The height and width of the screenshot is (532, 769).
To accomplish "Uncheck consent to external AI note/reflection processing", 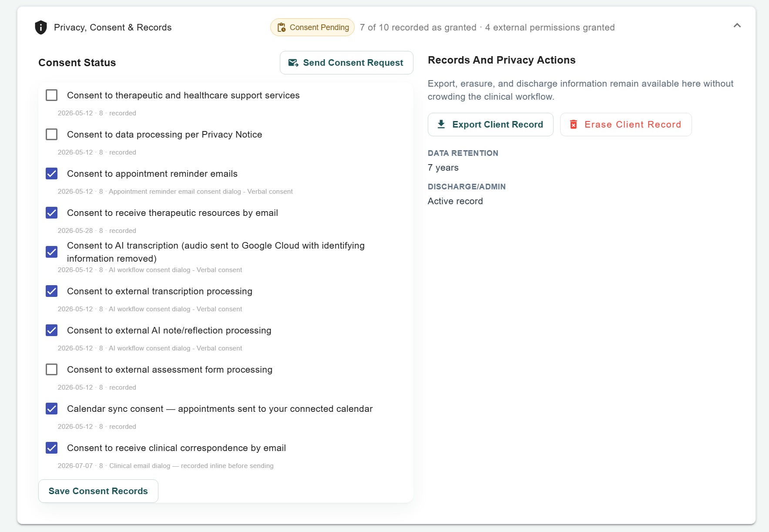I will tap(52, 330).
